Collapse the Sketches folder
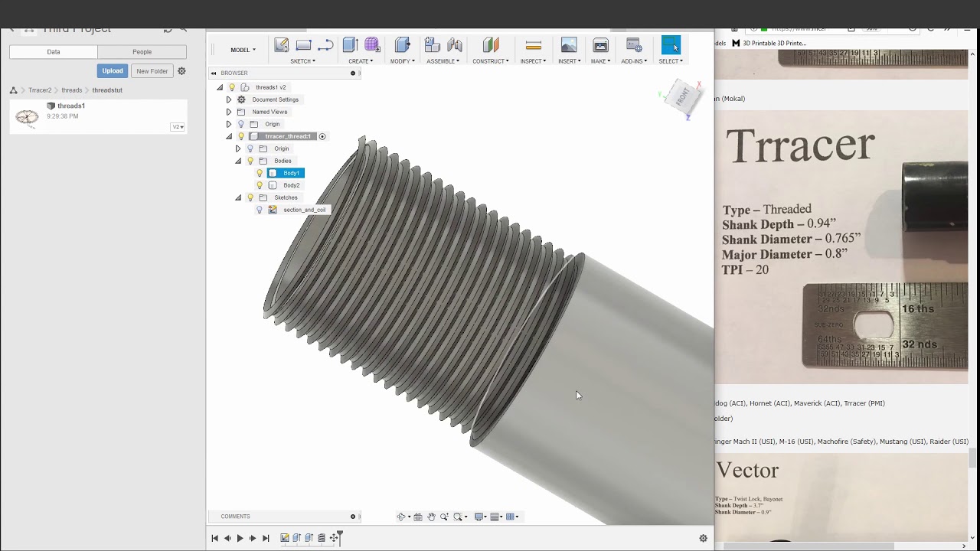This screenshot has height=551, width=980. pos(238,197)
